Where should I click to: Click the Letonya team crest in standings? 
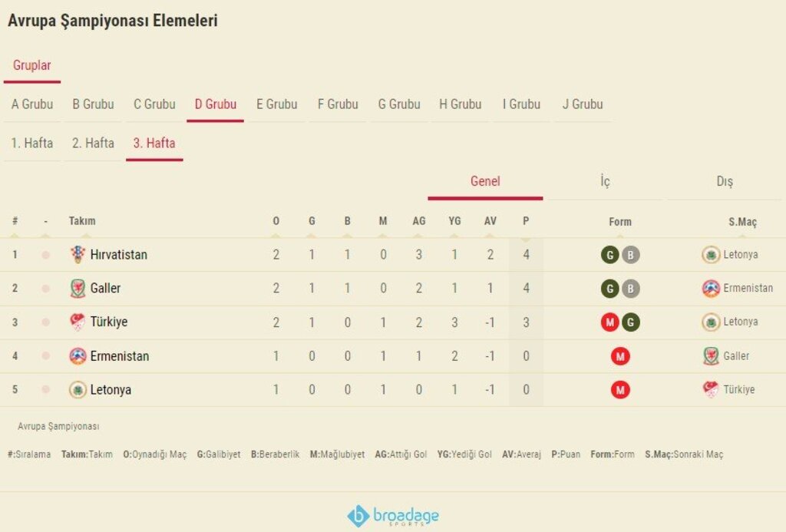(78, 390)
